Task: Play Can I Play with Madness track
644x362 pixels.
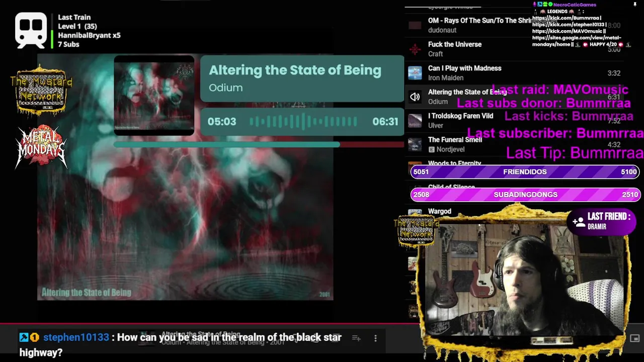Action: coord(513,73)
